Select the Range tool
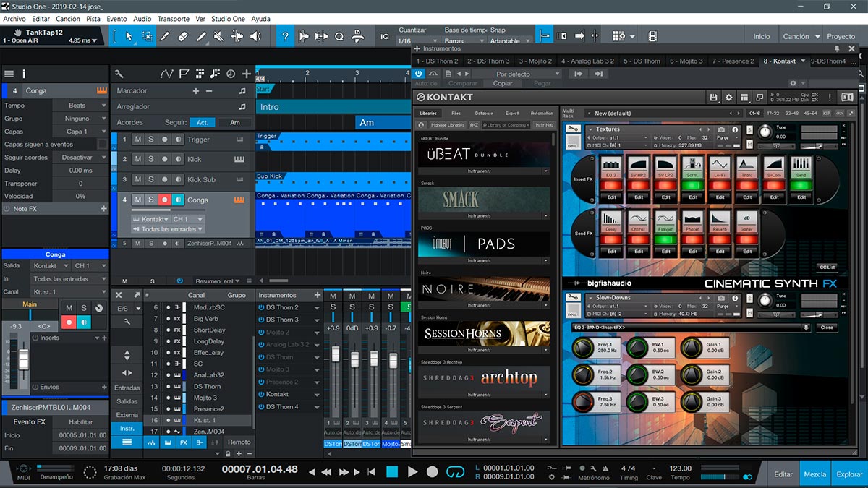The height and width of the screenshot is (488, 868). (147, 36)
